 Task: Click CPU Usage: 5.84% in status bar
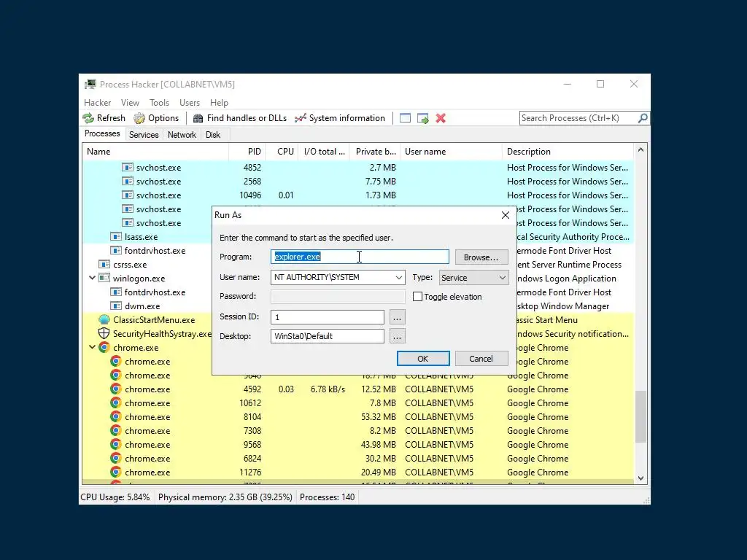115,497
